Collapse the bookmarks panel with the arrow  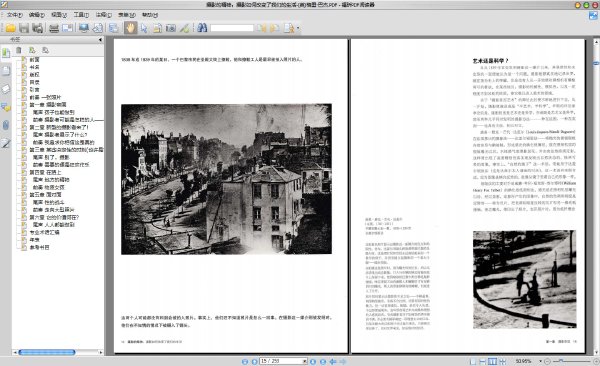tap(100, 39)
